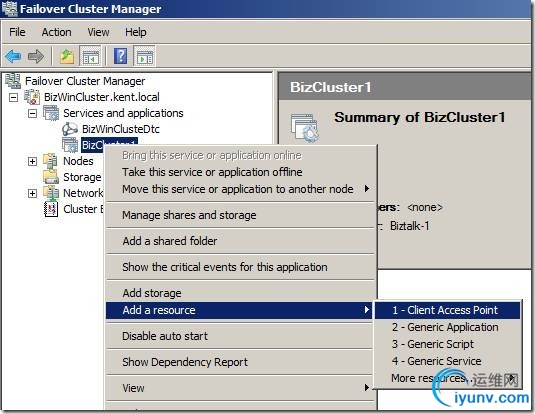The height and width of the screenshot is (414, 535).
Task: Click the BizWinClusteDtc DTC icon
Action: click(x=70, y=129)
